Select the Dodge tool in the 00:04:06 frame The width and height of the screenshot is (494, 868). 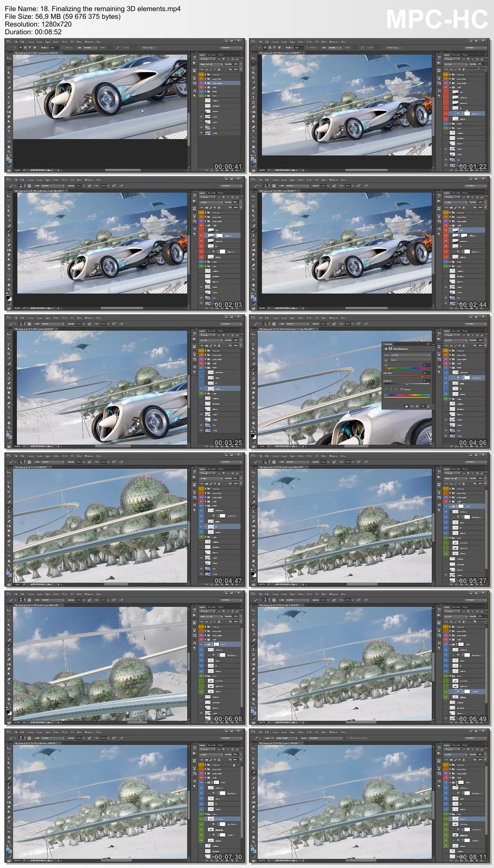coord(253,398)
